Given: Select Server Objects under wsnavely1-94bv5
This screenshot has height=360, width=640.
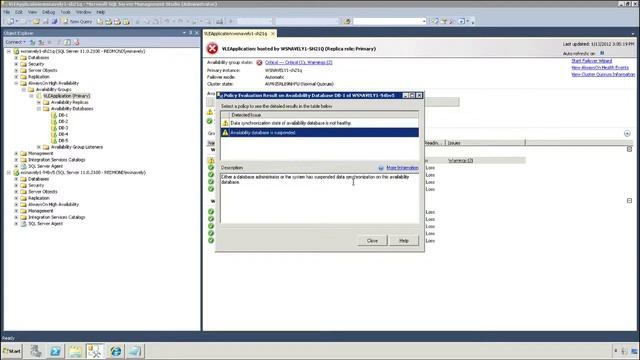Looking at the screenshot, I should [x=42, y=191].
